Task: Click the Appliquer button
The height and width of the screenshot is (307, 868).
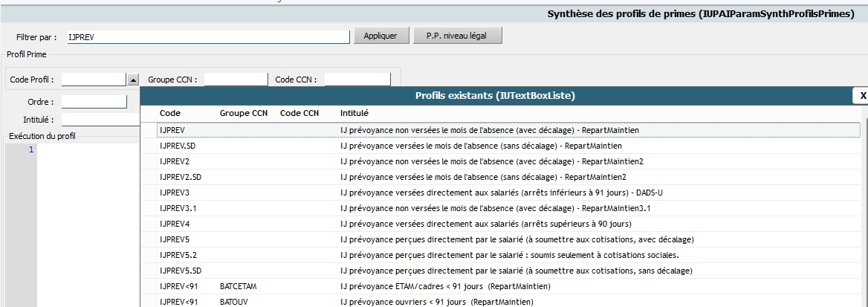Action: [x=380, y=36]
